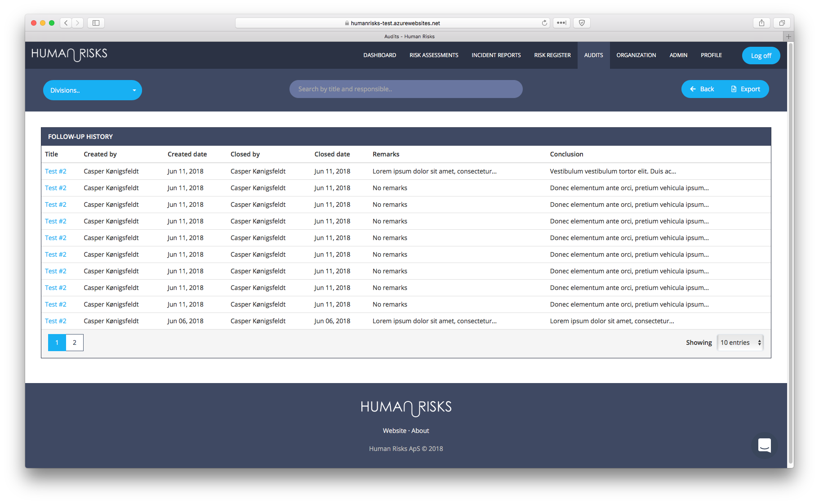Click the Export button
819x504 pixels.
click(x=746, y=89)
